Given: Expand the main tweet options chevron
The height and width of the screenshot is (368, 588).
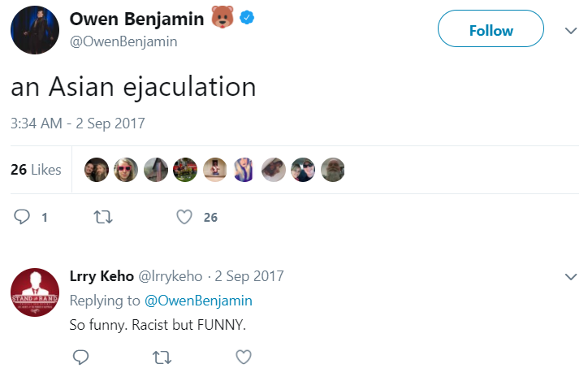Looking at the screenshot, I should (x=571, y=31).
